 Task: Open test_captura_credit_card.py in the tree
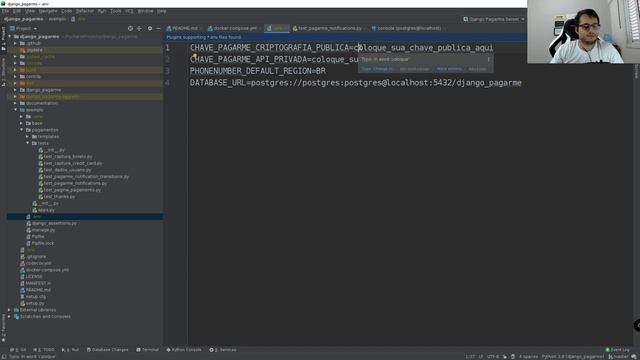(73, 163)
